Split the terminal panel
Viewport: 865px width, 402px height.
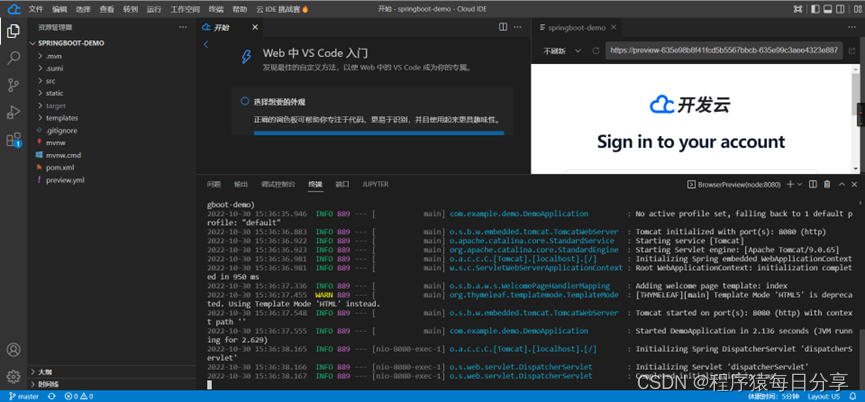[813, 184]
